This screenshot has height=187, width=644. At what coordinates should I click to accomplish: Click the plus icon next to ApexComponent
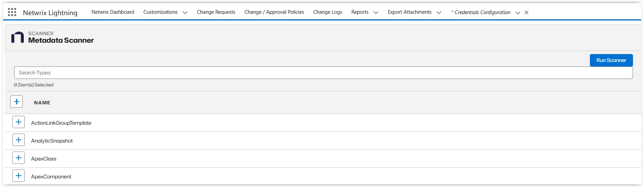pos(19,176)
